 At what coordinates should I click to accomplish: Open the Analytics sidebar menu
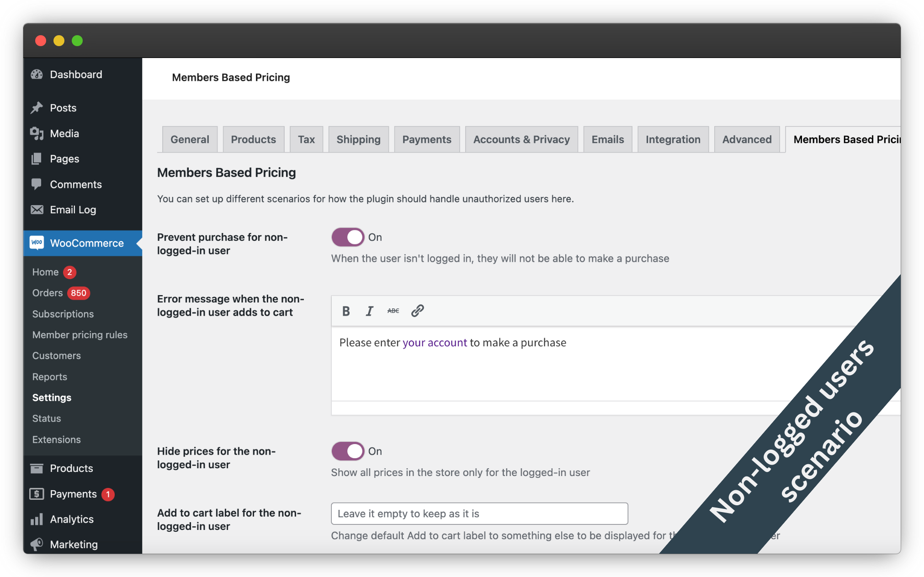pyautogui.click(x=71, y=519)
